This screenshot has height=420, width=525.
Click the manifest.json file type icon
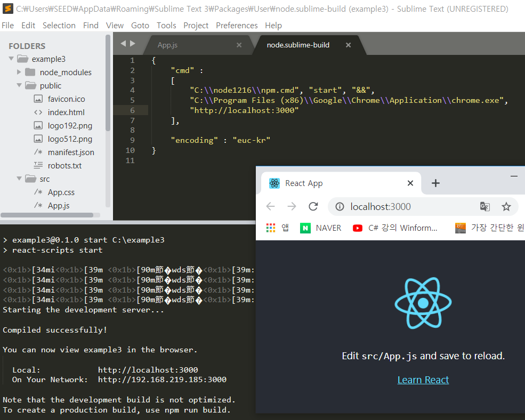[38, 152]
